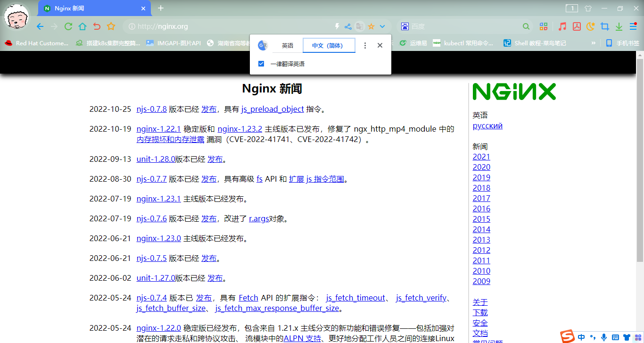The image size is (644, 343).
Task: Click the user avatar profile picture
Action: (x=16, y=16)
